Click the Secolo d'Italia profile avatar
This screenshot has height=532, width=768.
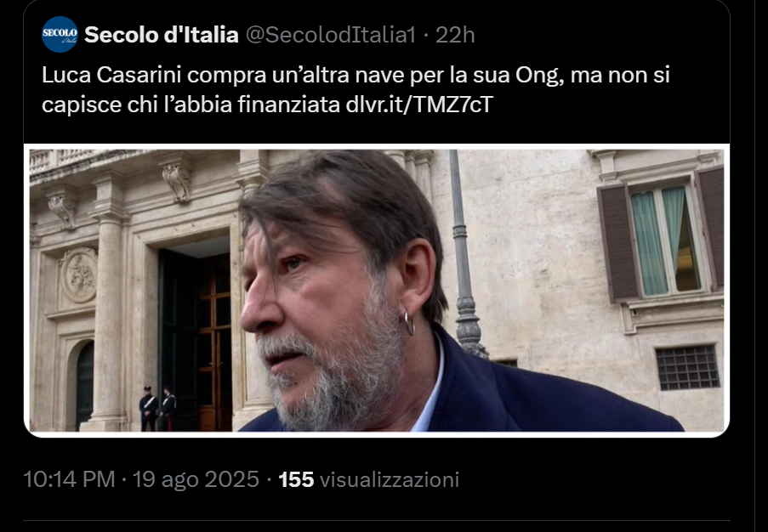pos(60,35)
